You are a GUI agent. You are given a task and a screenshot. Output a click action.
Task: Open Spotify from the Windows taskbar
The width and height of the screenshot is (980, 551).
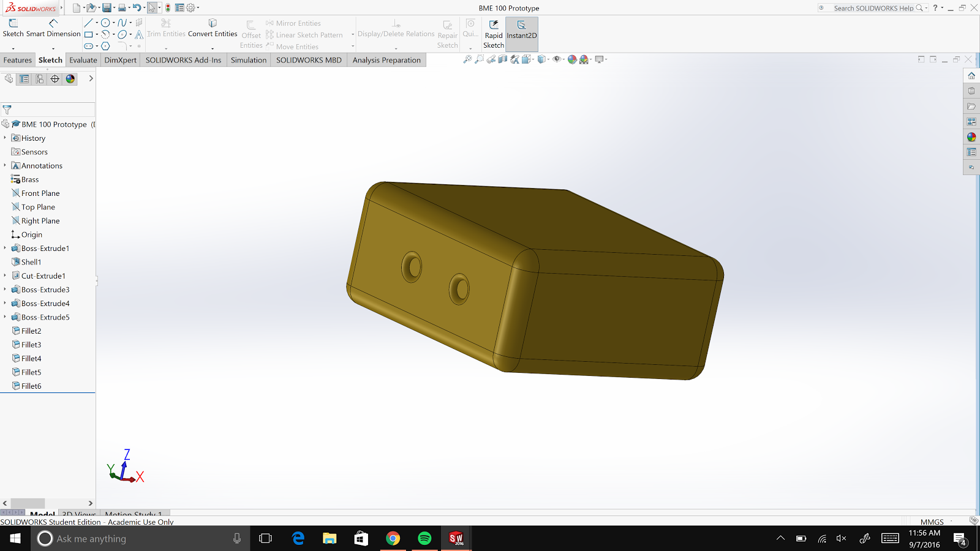[x=424, y=539]
